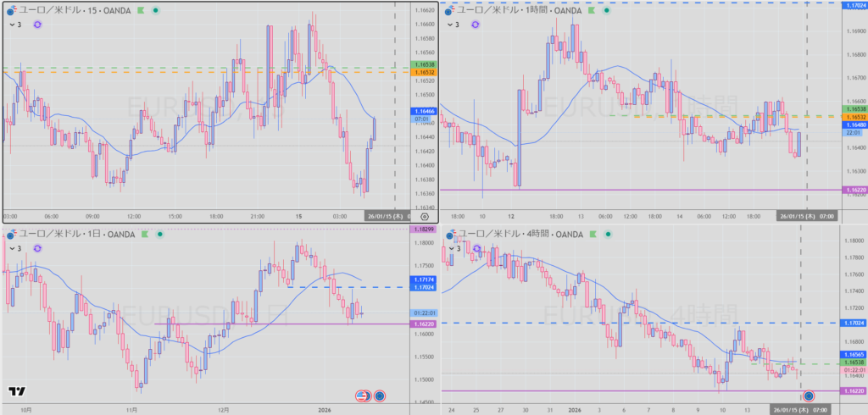Click the green flag icon in 15-minute chart header
Screen dimensions: 868x415
pos(143,10)
